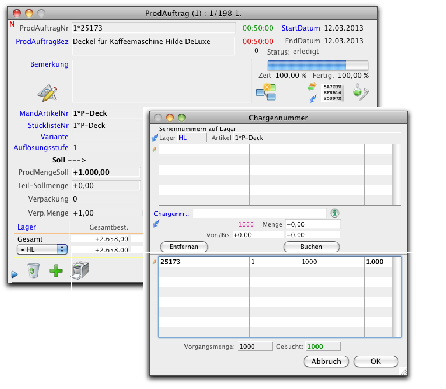Click the Chargennr. text field
Screen dimensions: 446x389
pyautogui.click(x=259, y=213)
